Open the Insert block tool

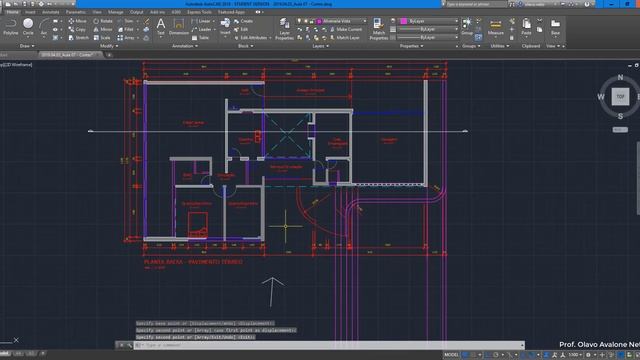click(225, 27)
